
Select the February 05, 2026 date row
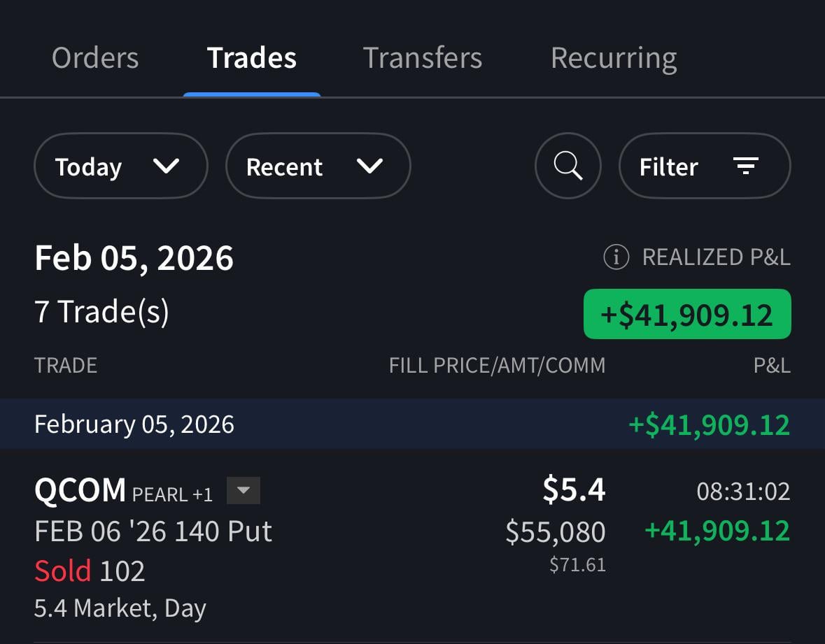(134, 424)
